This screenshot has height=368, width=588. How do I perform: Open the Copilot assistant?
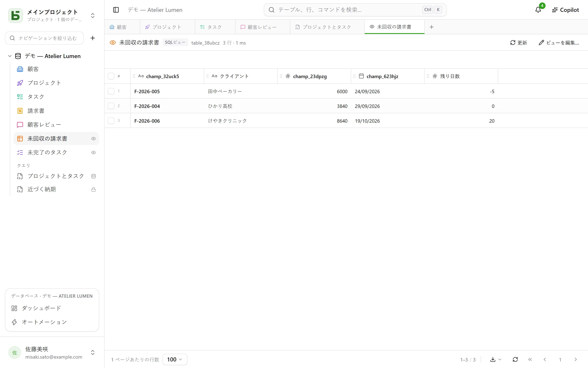point(565,10)
